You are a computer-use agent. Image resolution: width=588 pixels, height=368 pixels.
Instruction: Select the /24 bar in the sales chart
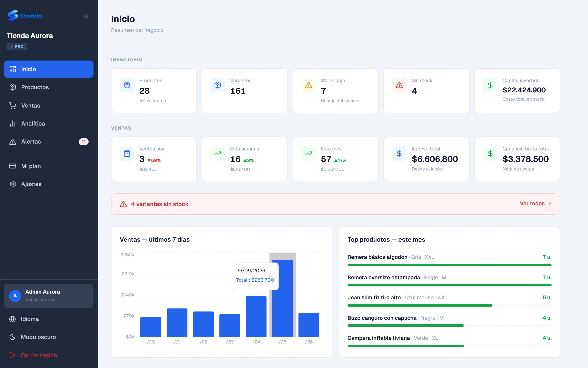(256, 316)
